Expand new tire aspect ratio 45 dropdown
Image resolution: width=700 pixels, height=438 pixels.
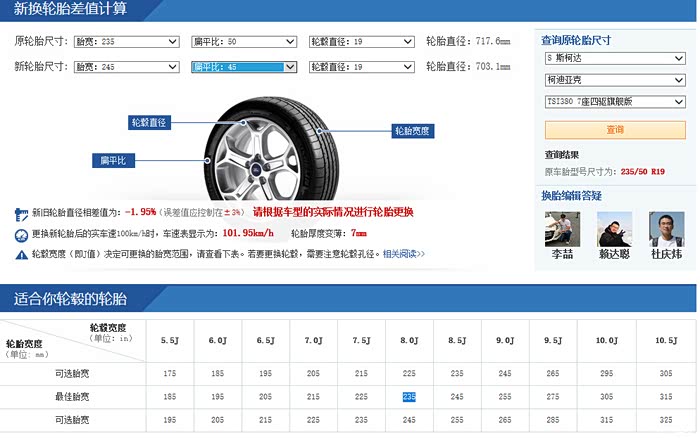(244, 67)
